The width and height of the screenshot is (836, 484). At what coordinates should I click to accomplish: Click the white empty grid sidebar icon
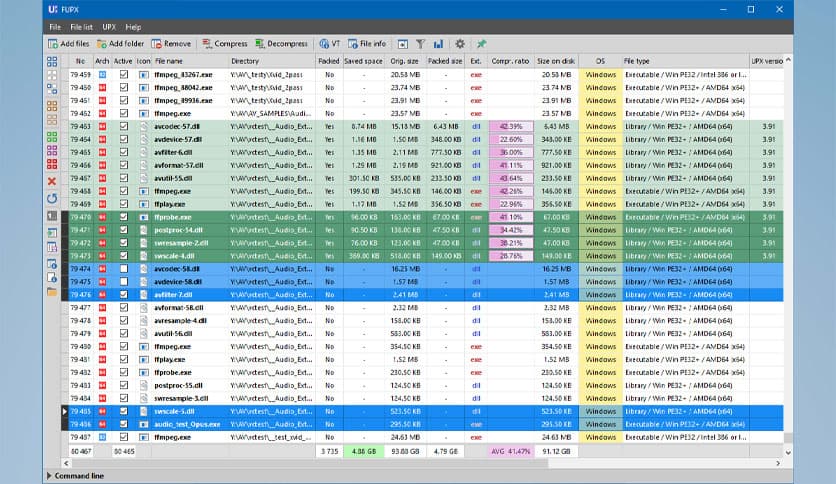[x=52, y=75]
